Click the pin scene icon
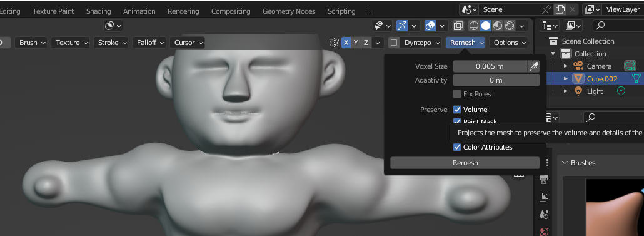Viewport: 644px width, 236px height. point(546,9)
